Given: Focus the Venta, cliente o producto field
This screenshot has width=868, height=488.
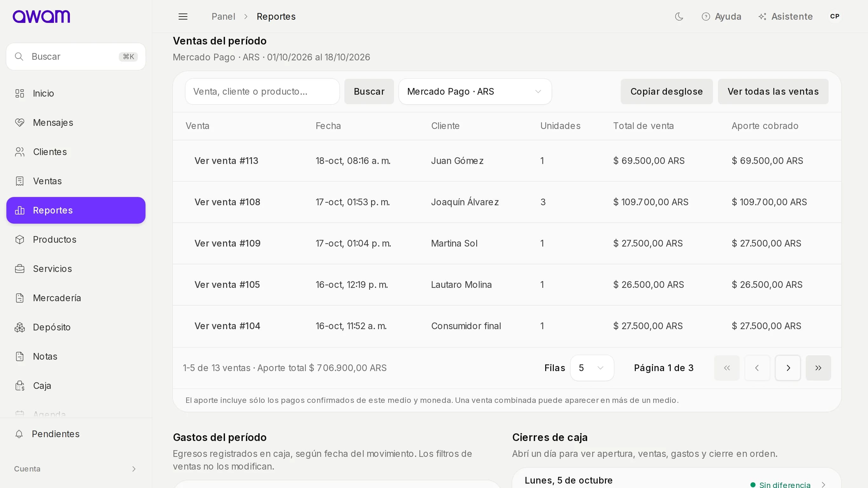Looking at the screenshot, I should (x=262, y=92).
